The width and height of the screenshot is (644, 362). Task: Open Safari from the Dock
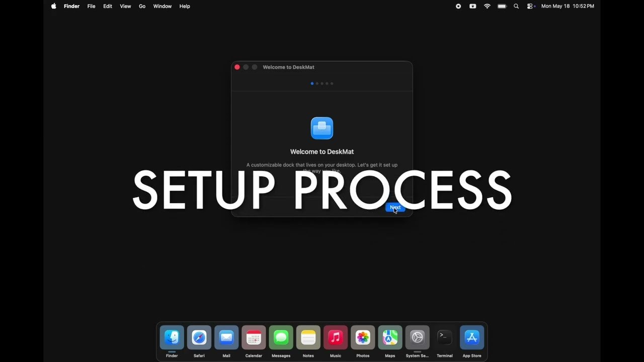tap(199, 337)
